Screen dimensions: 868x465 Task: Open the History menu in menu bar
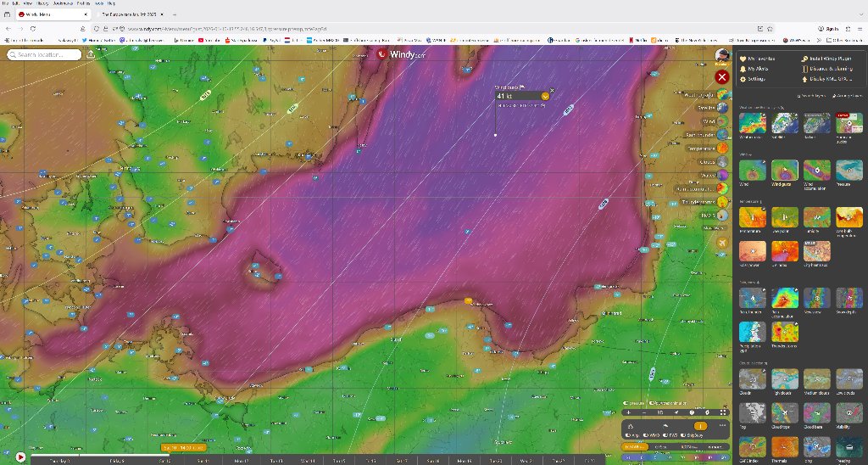click(43, 4)
